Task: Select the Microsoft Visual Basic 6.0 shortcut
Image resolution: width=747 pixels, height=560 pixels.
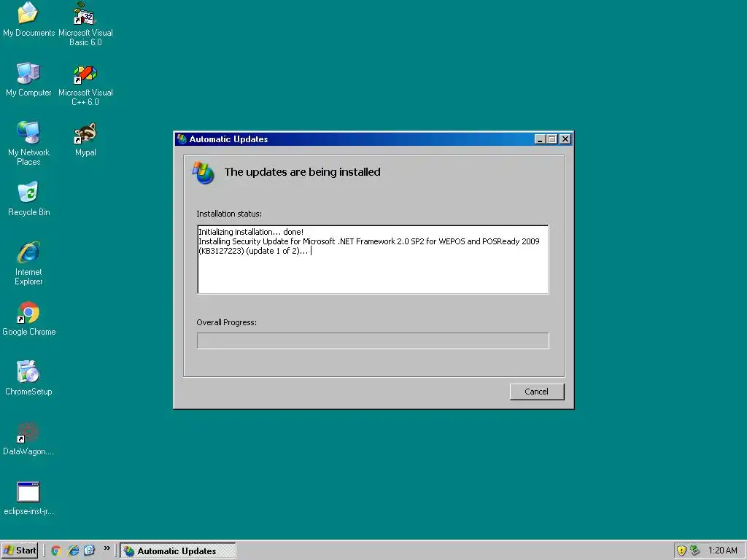Action: coord(85,24)
